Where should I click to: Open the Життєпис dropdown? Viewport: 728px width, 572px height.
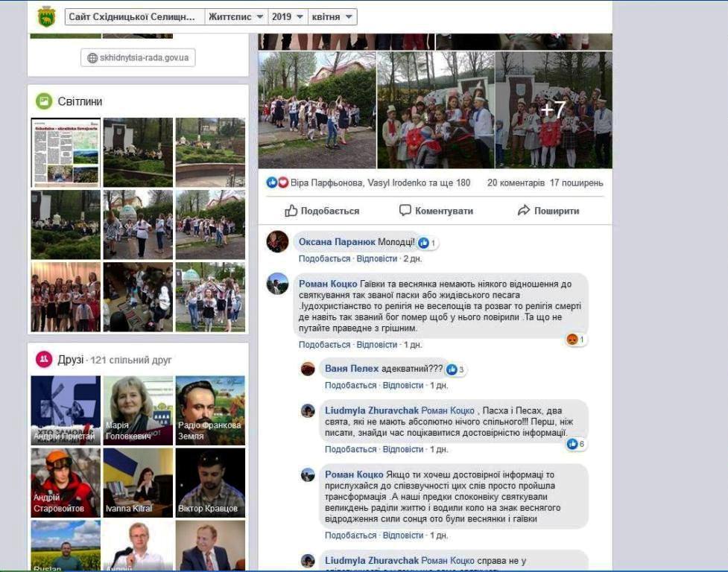coord(235,17)
